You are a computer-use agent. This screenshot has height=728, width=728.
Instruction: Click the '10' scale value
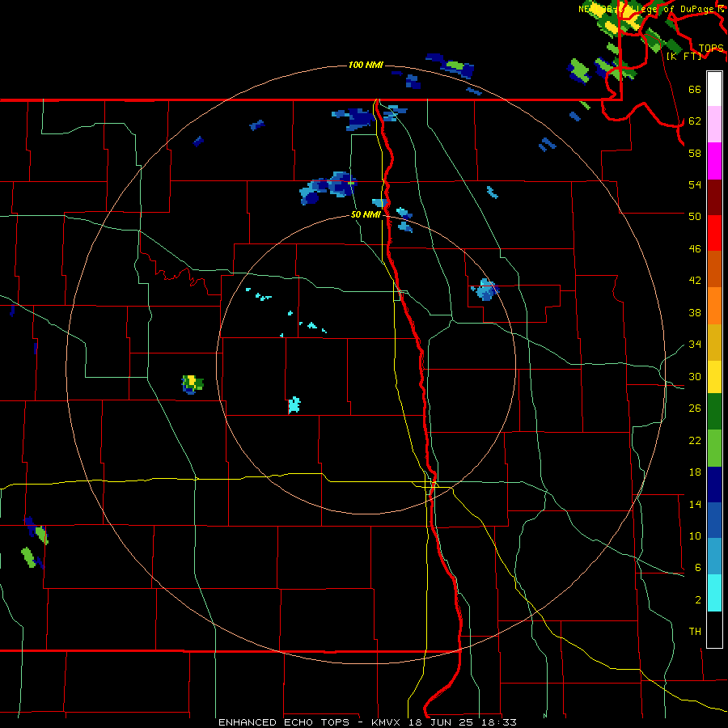(x=695, y=535)
